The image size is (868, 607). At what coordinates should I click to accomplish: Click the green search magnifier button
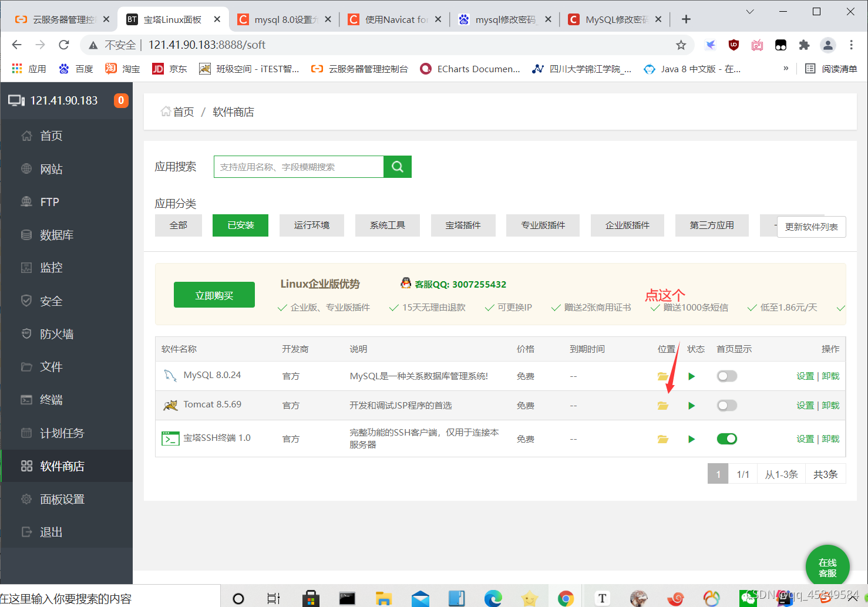(x=398, y=167)
